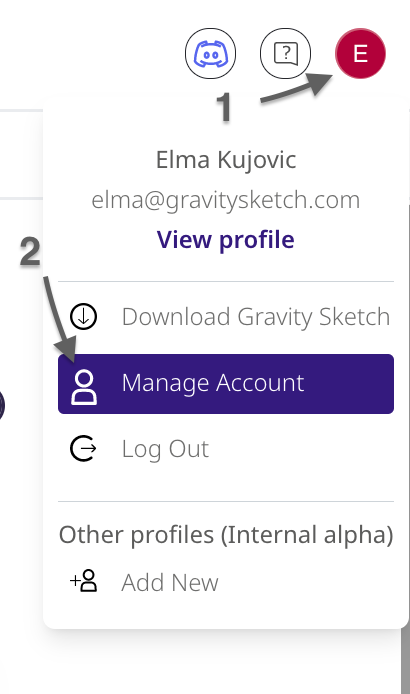This screenshot has width=410, height=694.
Task: Click Other profiles (Internal alpha) heading
Action: [226, 535]
